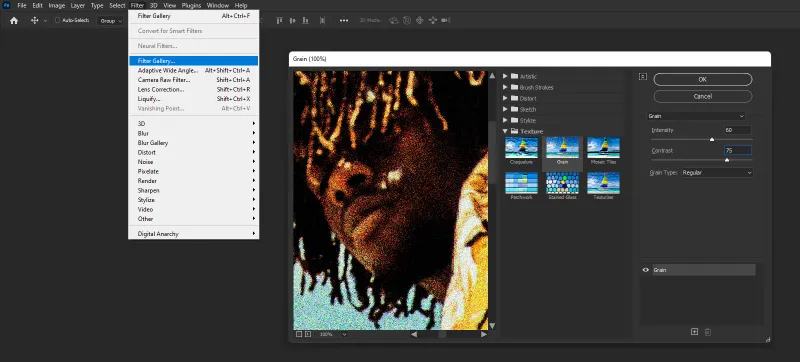Open the Move tool preset arrow
800x362 pixels.
coord(45,21)
